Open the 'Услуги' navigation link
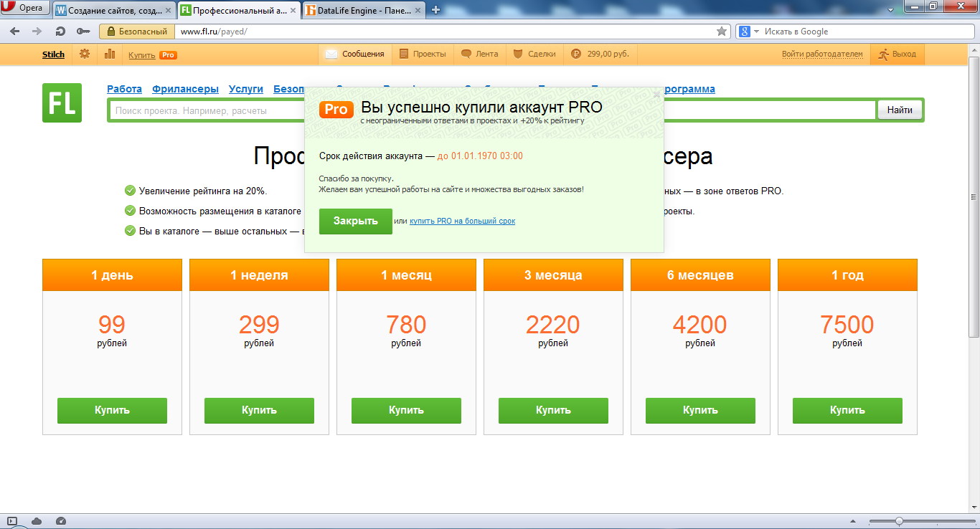The height and width of the screenshot is (529, 980). click(246, 89)
